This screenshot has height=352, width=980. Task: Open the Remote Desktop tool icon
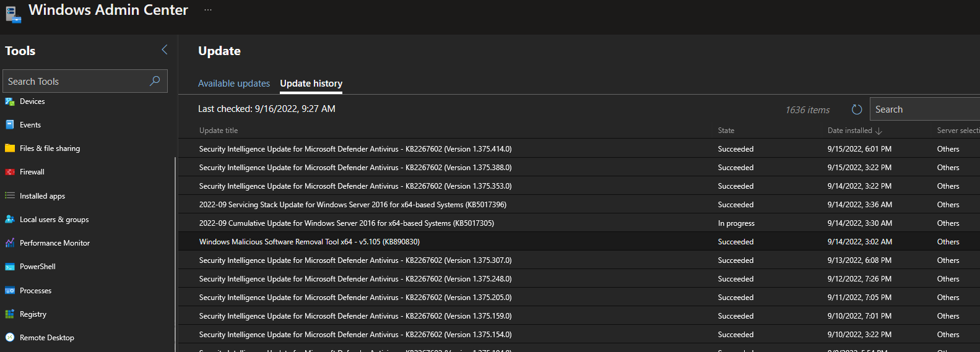coord(10,338)
